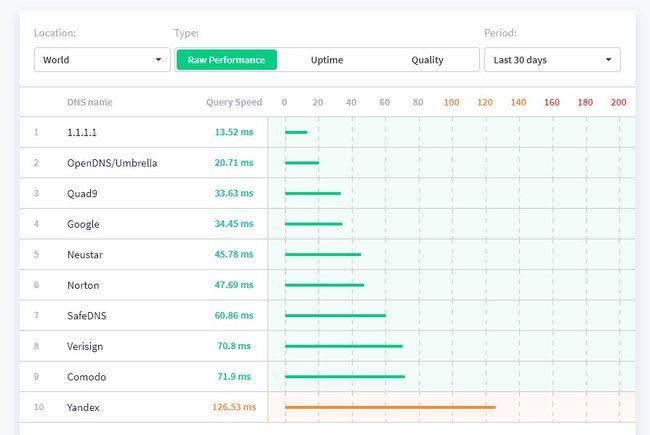Select the OpenDNS/Umbrella DNS name
650x435 pixels.
coord(112,163)
